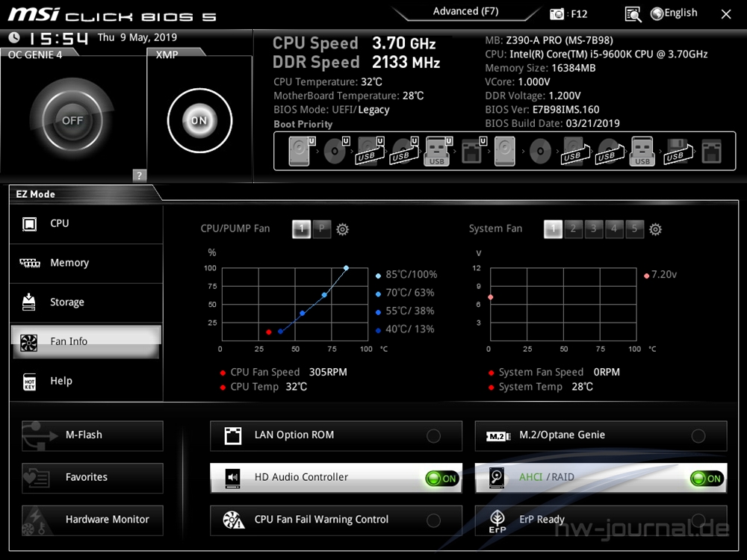Click the EZ Mode tab label
This screenshot has width=747, height=560.
click(x=35, y=194)
